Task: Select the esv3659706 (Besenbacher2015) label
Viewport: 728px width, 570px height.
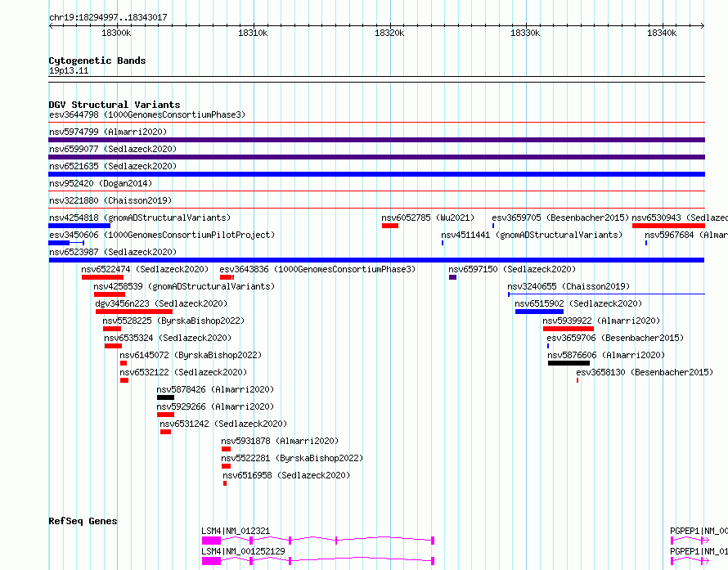Action: 615,338
